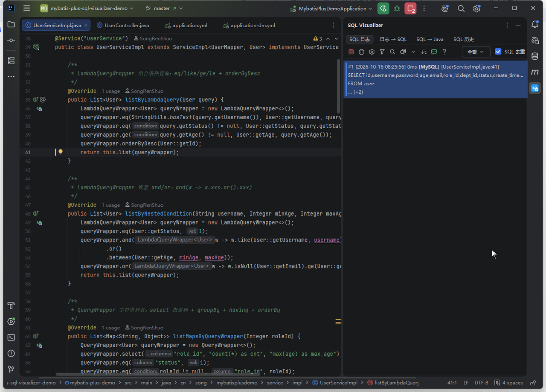This screenshot has width=546, height=392.
Task: Close the UserServiceImpl.java tab
Action: [85, 25]
